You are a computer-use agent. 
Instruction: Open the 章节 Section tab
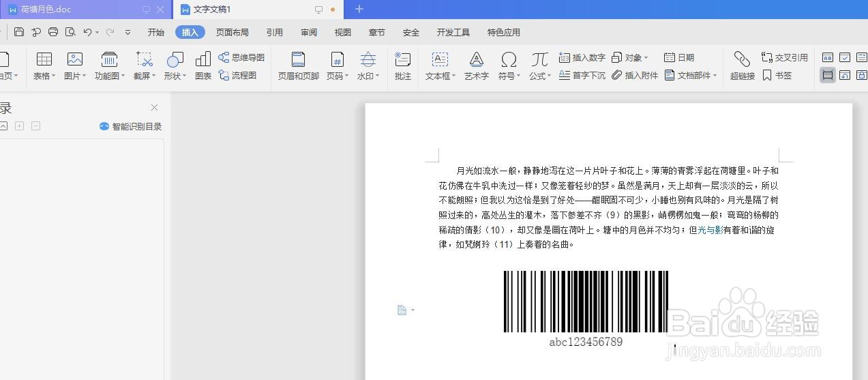tap(377, 32)
